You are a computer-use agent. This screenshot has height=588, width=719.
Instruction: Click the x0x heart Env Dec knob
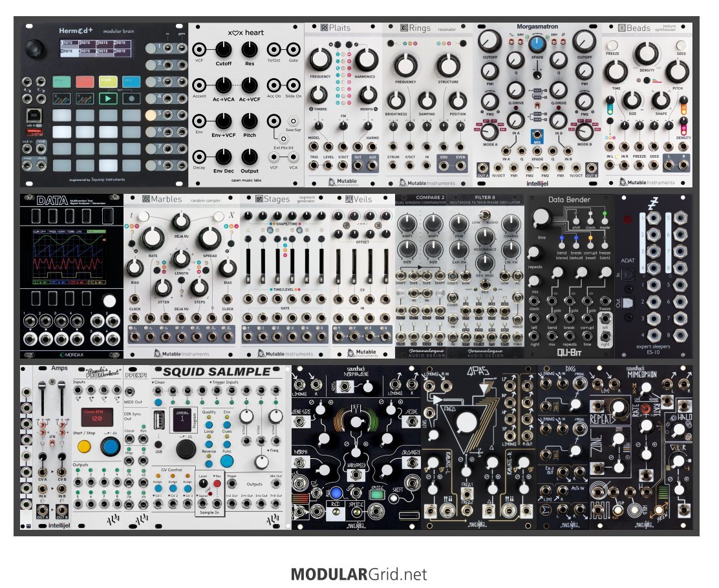click(223, 157)
